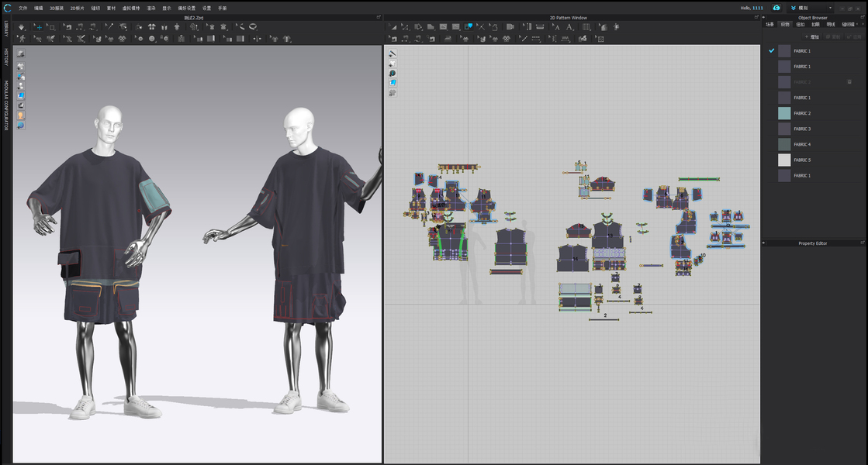Toggle the blue fabric surface display in 3D window

pyautogui.click(x=20, y=95)
